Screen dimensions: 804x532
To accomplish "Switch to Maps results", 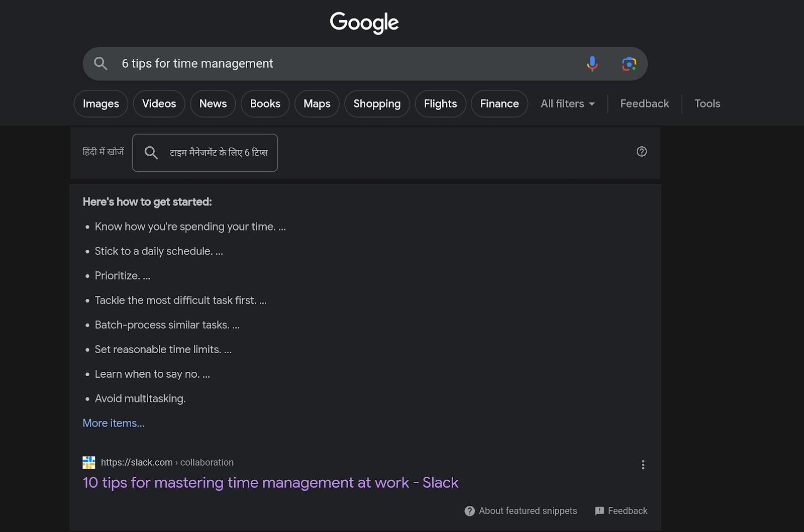I will (x=317, y=103).
